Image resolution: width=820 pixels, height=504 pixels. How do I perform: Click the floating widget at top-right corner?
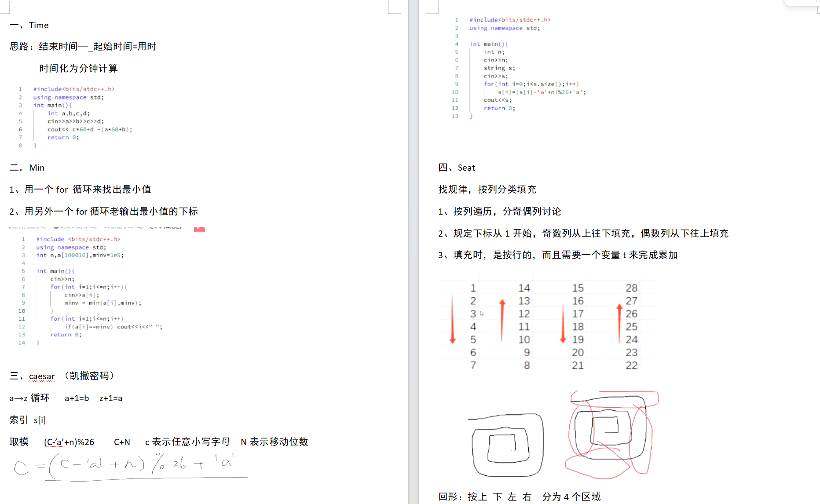(x=802, y=2)
